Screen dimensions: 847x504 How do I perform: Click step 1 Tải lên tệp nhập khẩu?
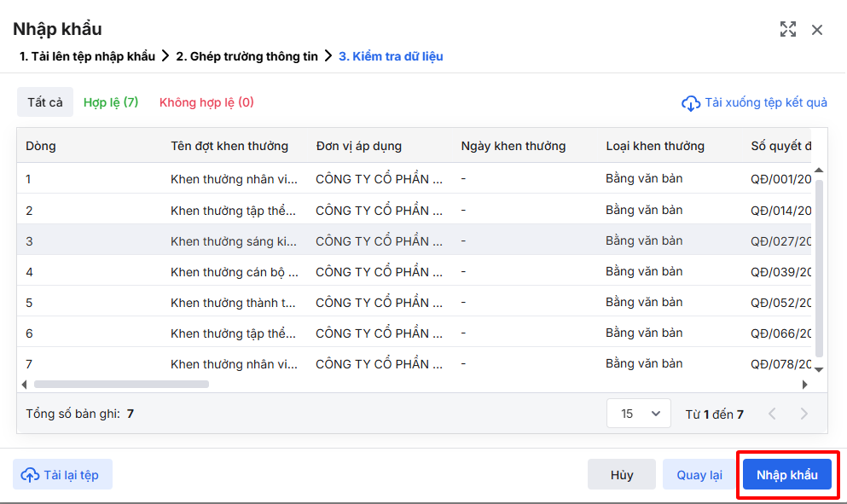point(88,56)
